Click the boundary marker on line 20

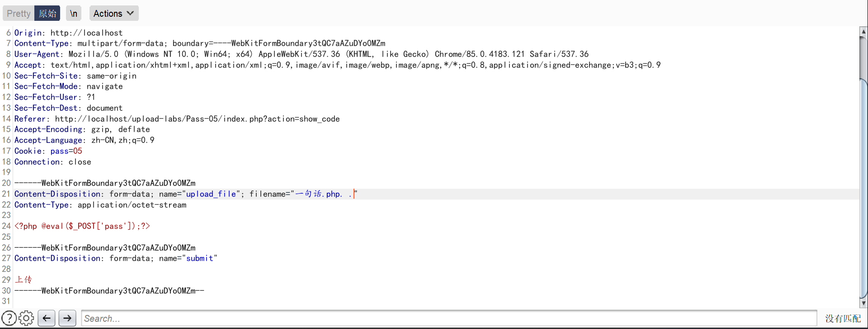click(105, 183)
